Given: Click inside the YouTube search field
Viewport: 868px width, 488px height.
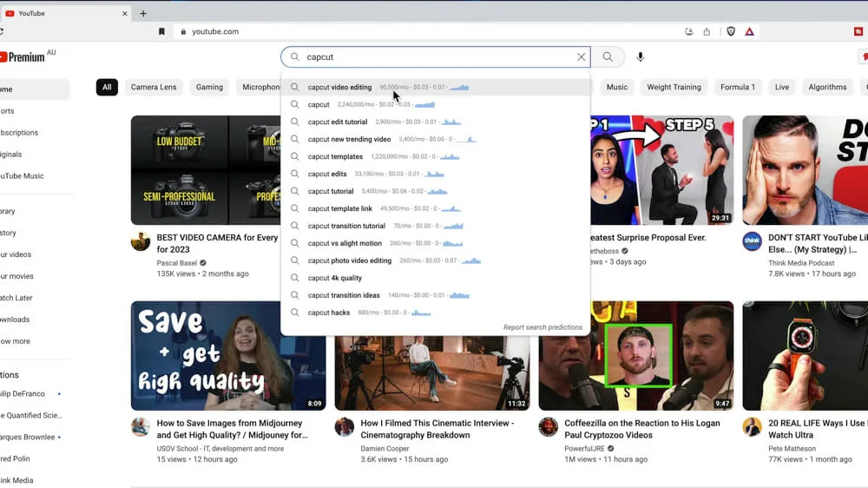Looking at the screenshot, I should coord(434,57).
